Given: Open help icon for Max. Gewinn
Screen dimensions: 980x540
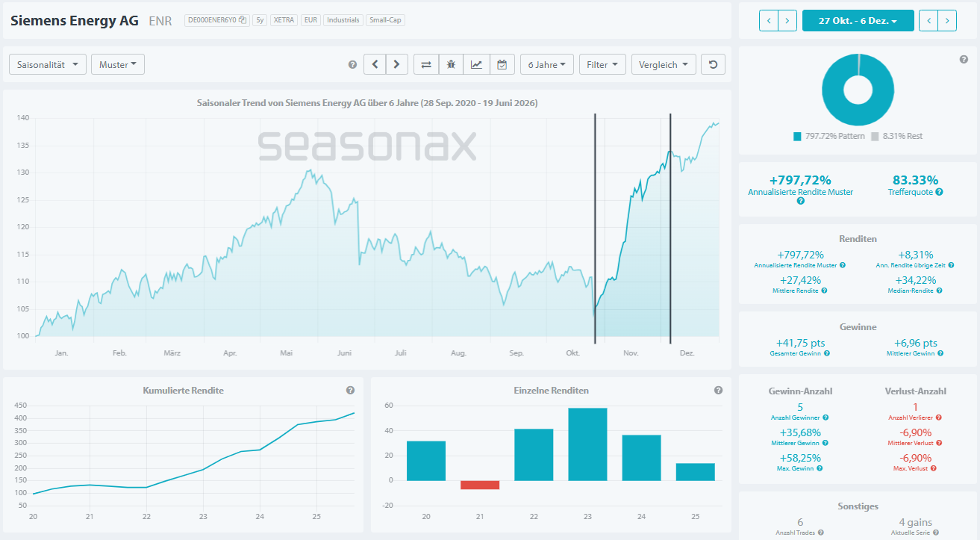Looking at the screenshot, I should click(x=820, y=468).
